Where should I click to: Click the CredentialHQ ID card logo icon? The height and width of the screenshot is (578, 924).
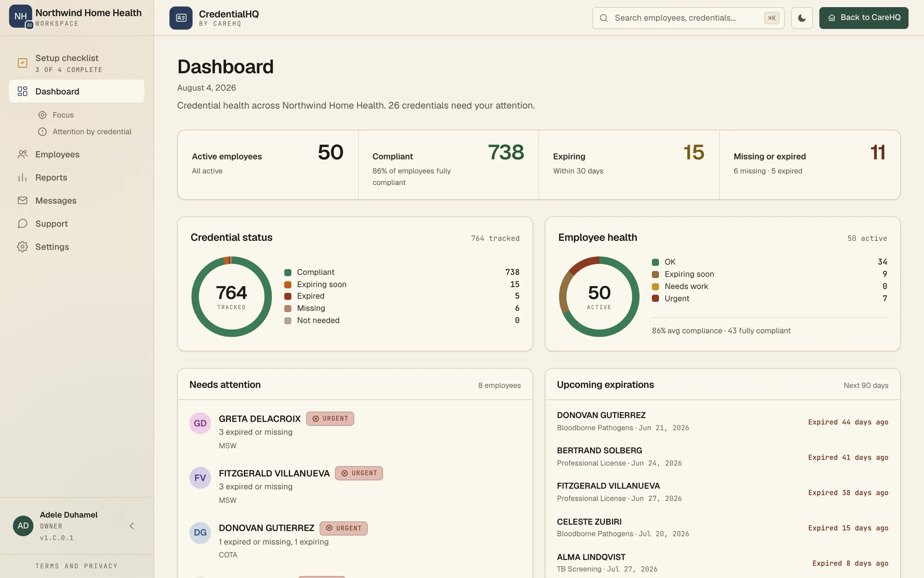tap(181, 18)
